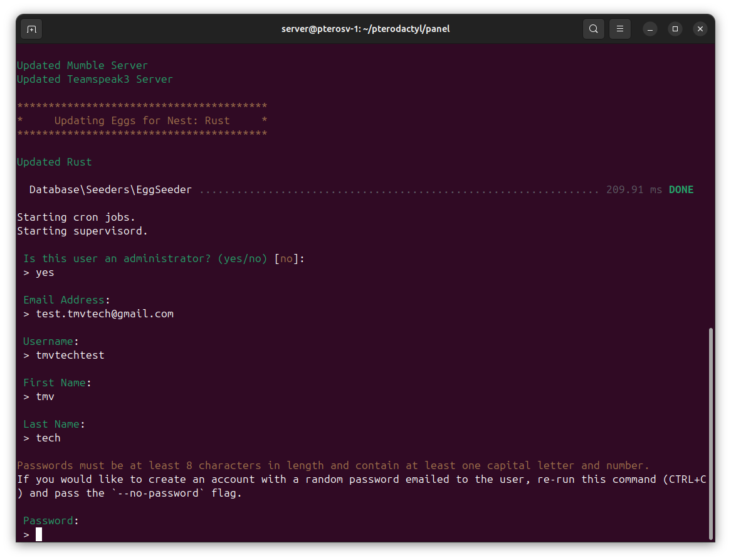The width and height of the screenshot is (731, 560).
Task: Minimize the terminal window
Action: pos(649,29)
